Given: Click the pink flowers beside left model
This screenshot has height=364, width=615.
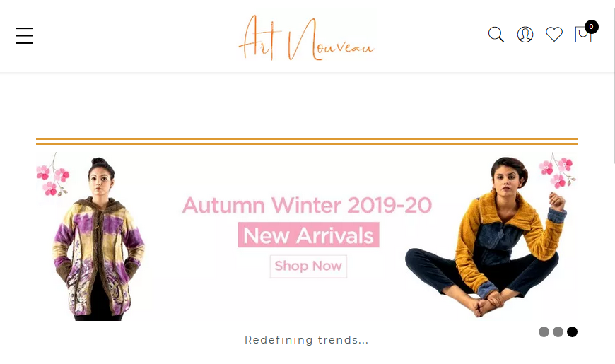Looking at the screenshot, I should (x=52, y=175).
